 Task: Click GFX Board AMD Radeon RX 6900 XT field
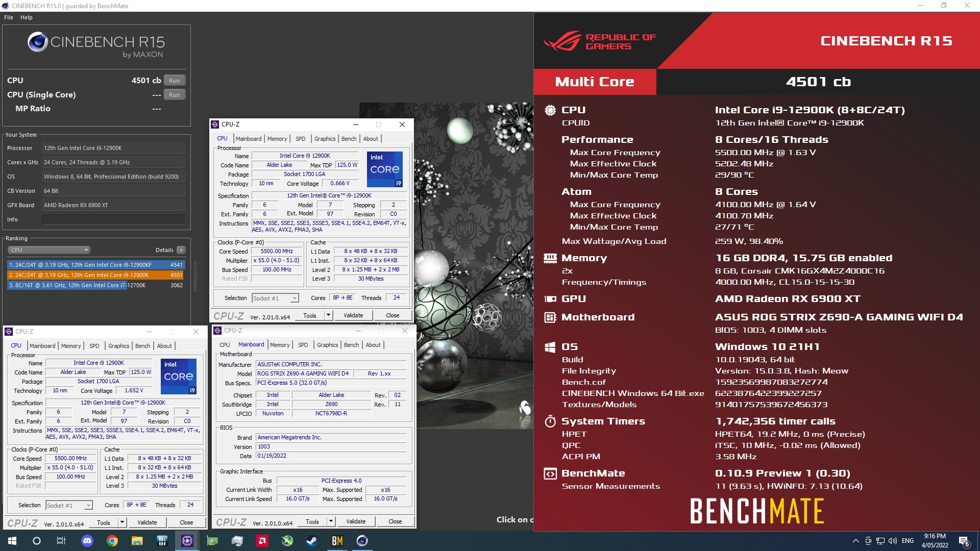[113, 205]
